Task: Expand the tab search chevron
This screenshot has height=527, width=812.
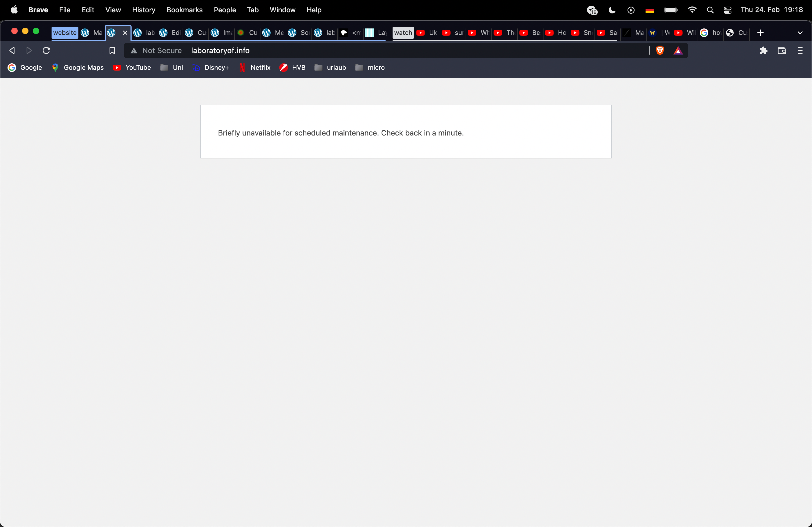Action: coord(800,33)
